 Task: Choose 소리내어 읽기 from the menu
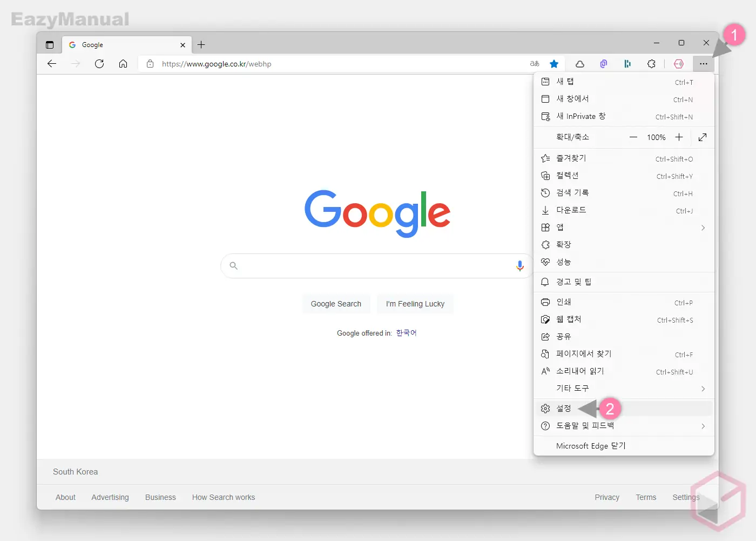tap(624, 371)
